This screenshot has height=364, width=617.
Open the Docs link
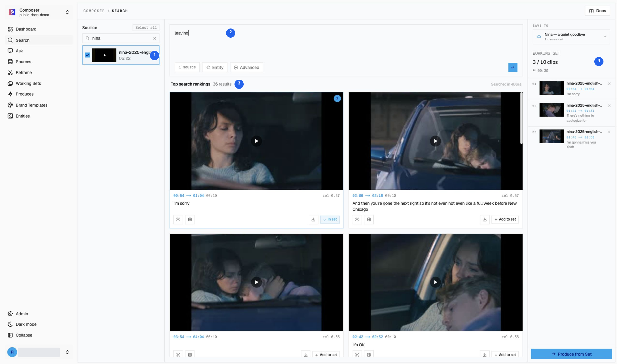pyautogui.click(x=597, y=11)
